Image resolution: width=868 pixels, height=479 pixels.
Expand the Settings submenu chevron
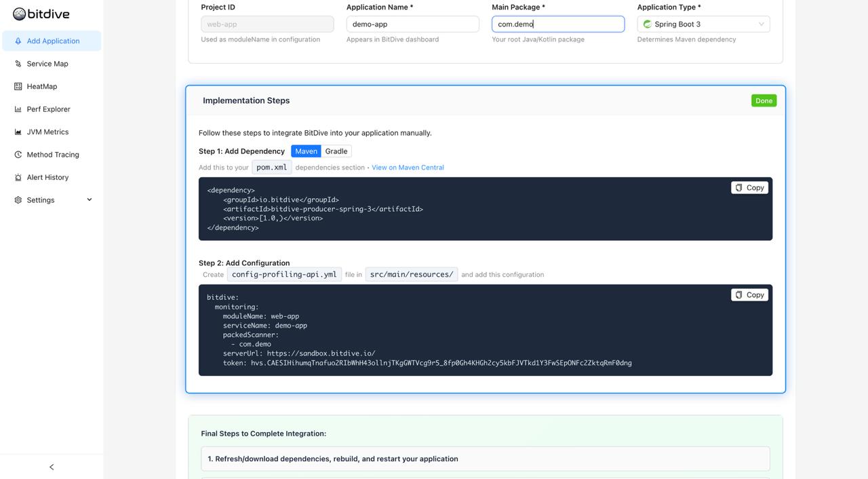tap(90, 199)
